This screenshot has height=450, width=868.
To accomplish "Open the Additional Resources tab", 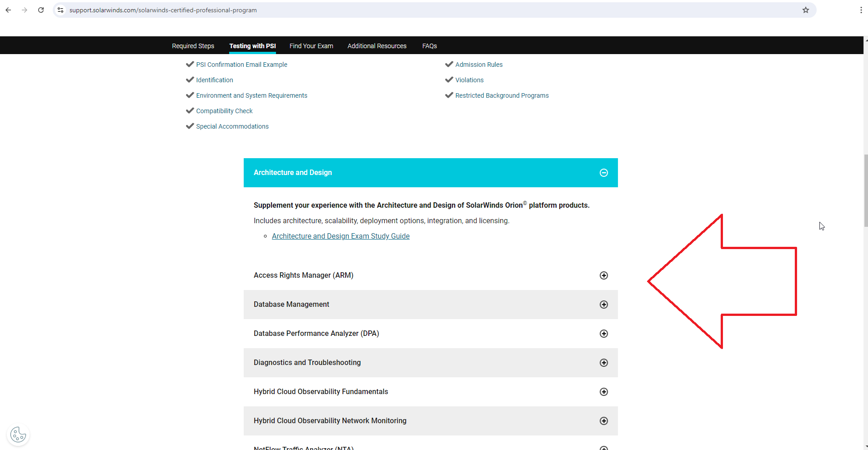I will pyautogui.click(x=377, y=46).
